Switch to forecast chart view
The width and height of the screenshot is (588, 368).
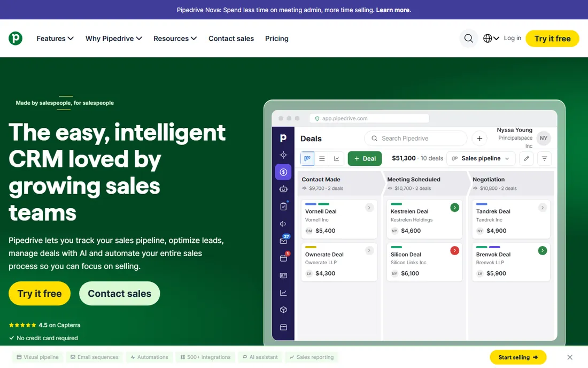coord(336,158)
